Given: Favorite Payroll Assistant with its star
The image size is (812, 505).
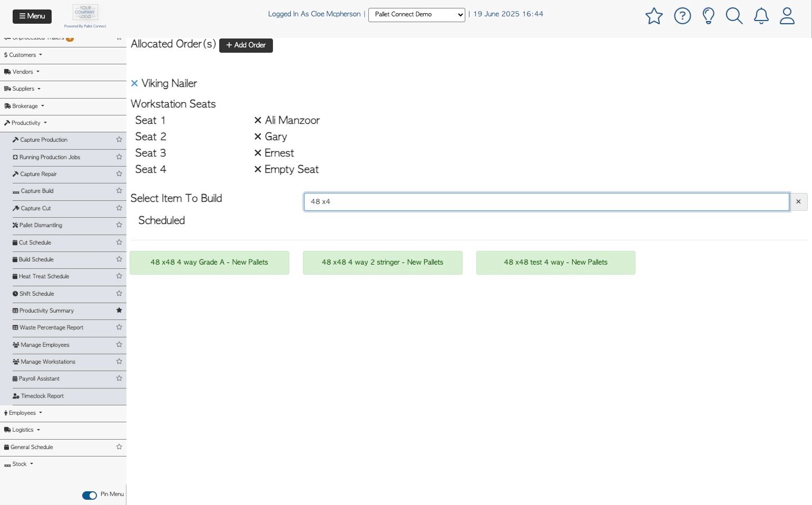Looking at the screenshot, I should click(119, 378).
